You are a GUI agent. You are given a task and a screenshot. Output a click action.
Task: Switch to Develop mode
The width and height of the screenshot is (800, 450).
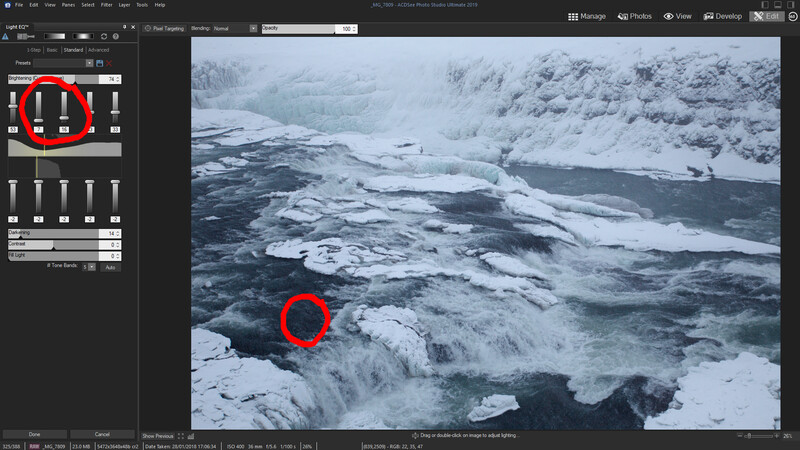722,16
